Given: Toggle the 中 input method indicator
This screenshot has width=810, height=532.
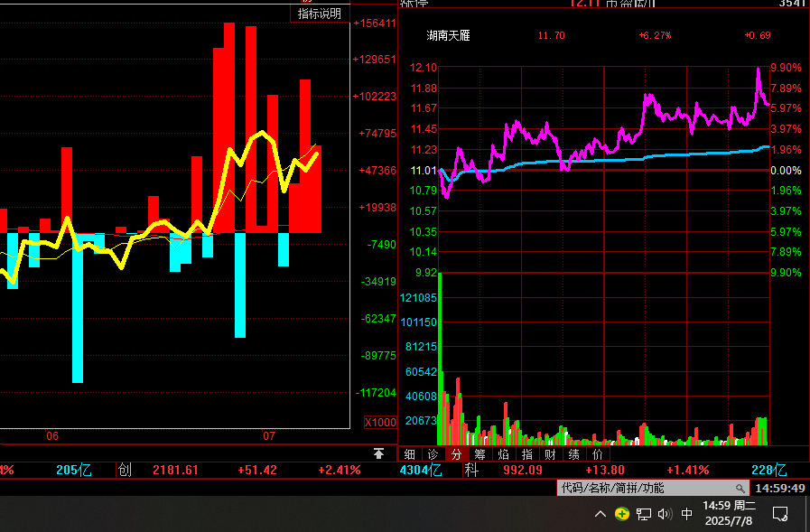Looking at the screenshot, I should click(686, 514).
